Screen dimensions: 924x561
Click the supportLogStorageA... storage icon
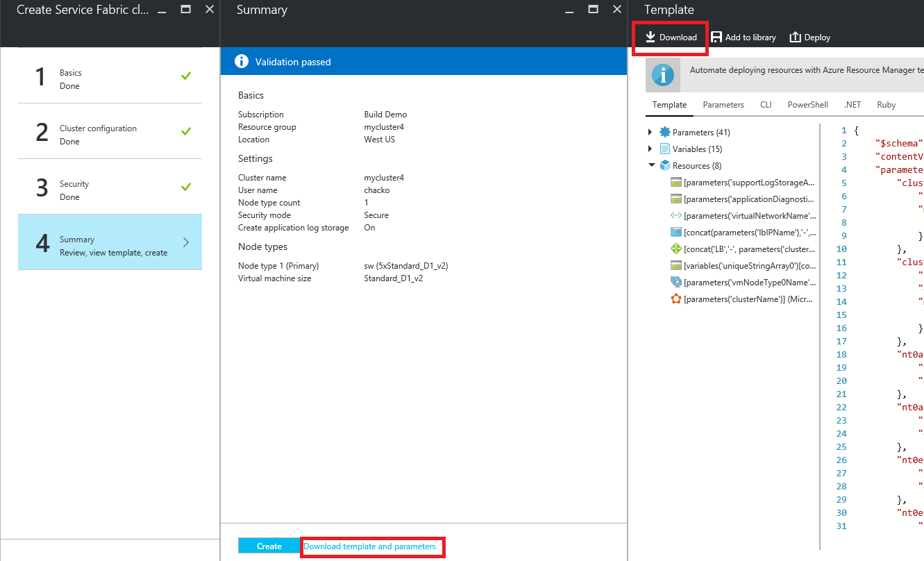pos(676,182)
